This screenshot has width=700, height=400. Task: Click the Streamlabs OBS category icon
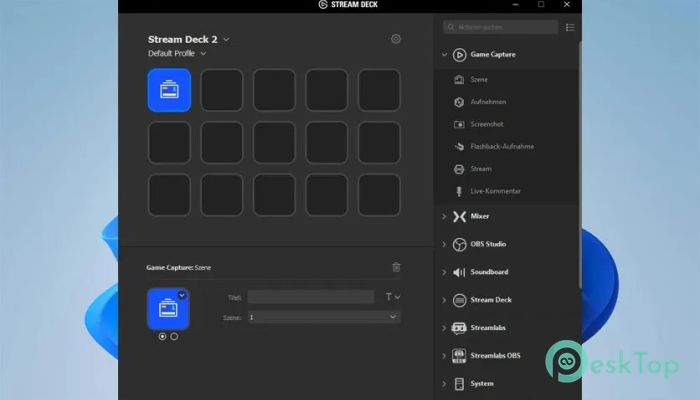[459, 356]
